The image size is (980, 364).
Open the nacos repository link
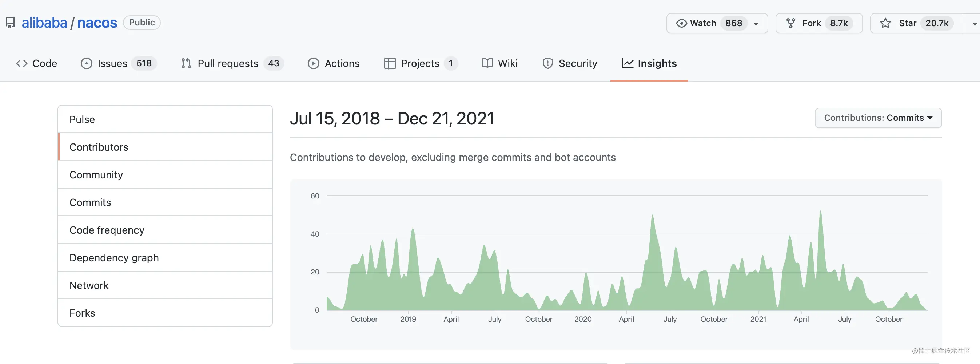coord(97,23)
